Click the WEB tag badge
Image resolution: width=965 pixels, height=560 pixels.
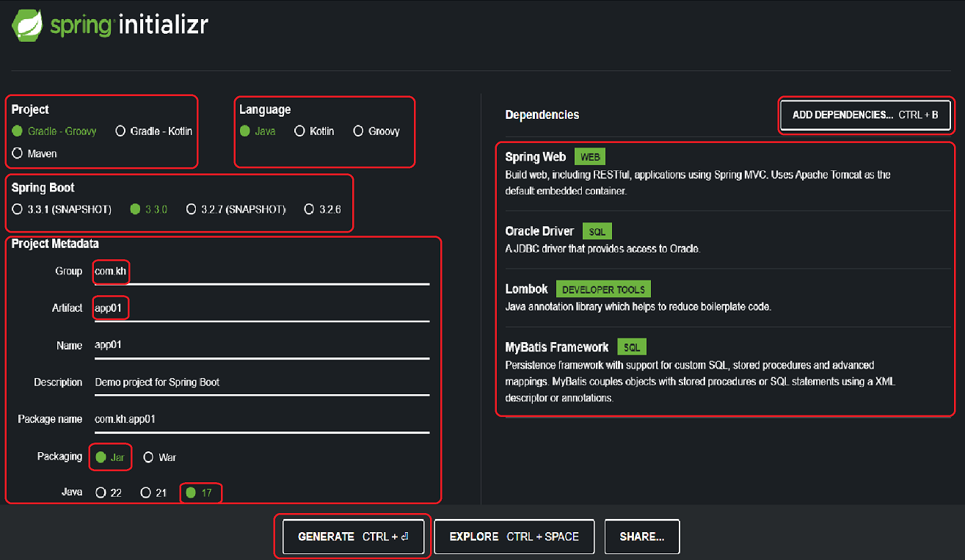click(590, 157)
